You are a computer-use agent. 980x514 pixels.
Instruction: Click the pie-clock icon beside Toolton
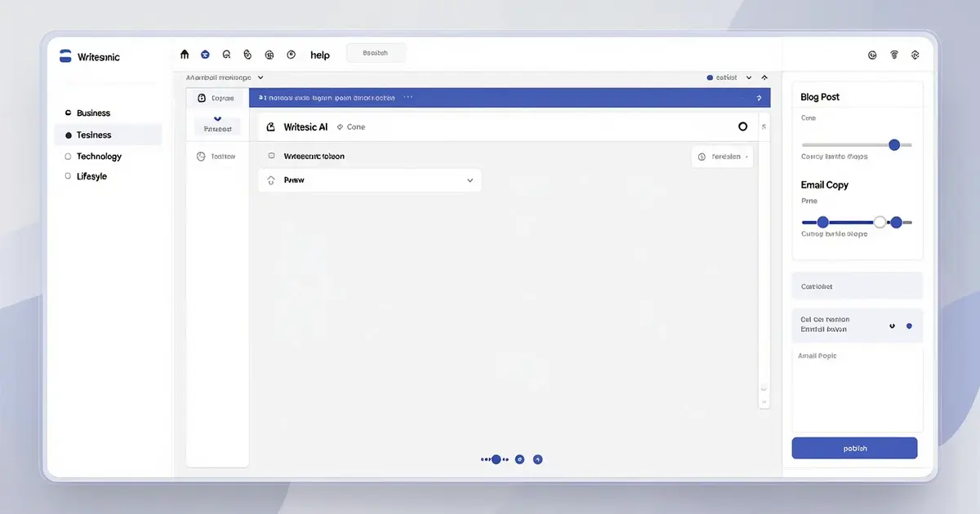click(x=201, y=156)
